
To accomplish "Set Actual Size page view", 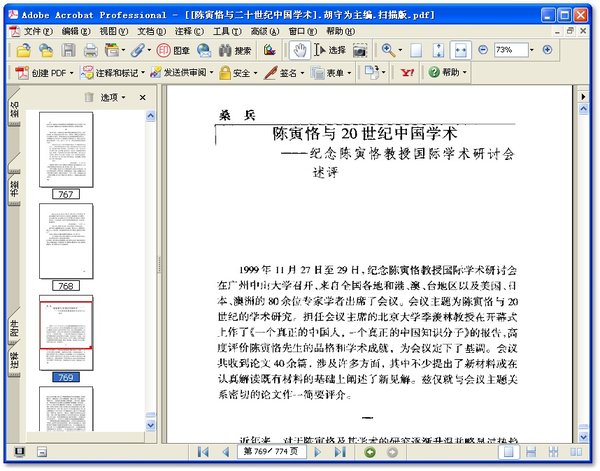I will [x=416, y=50].
